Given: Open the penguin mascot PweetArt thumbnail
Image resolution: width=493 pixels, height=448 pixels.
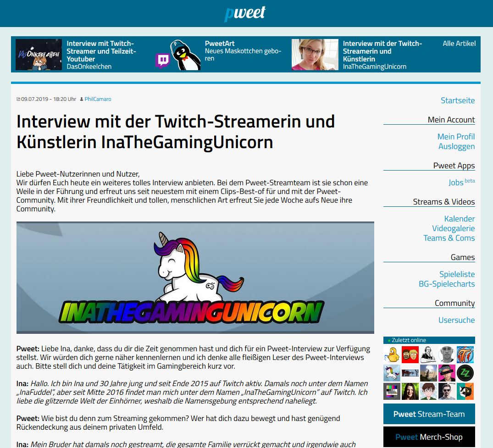Looking at the screenshot, I should [178, 55].
